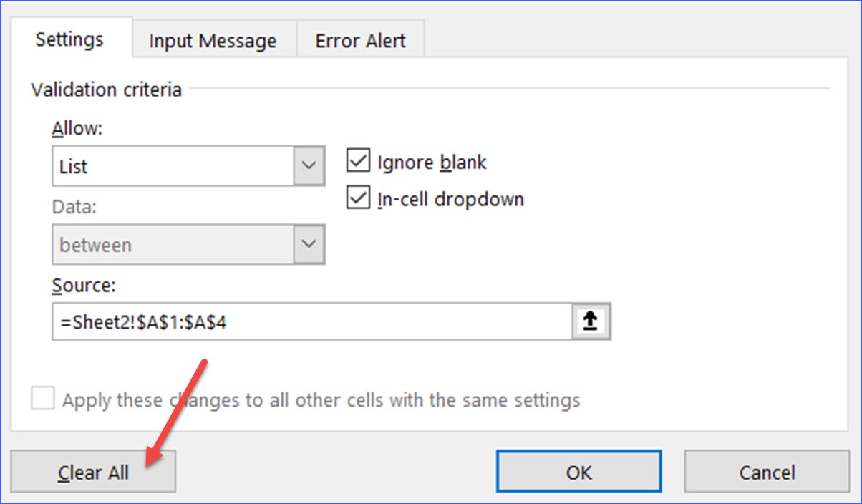Click the Allow field showing List
This screenshot has width=862, height=504.
coord(172,165)
